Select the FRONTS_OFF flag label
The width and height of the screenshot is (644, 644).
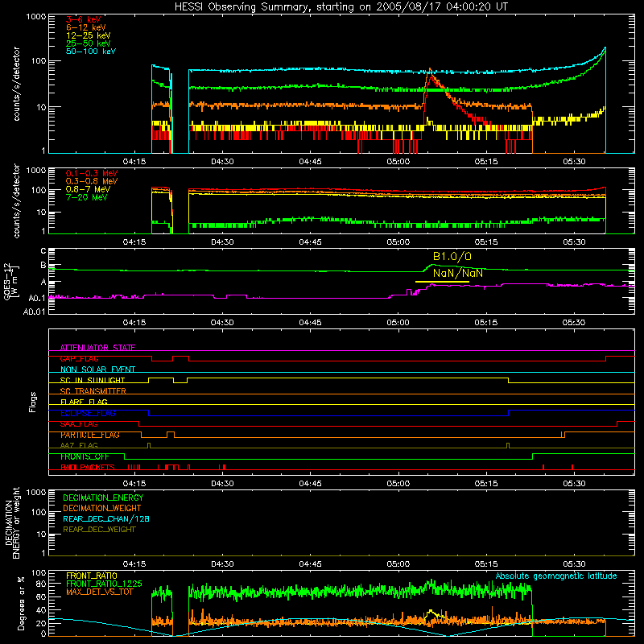tap(85, 456)
